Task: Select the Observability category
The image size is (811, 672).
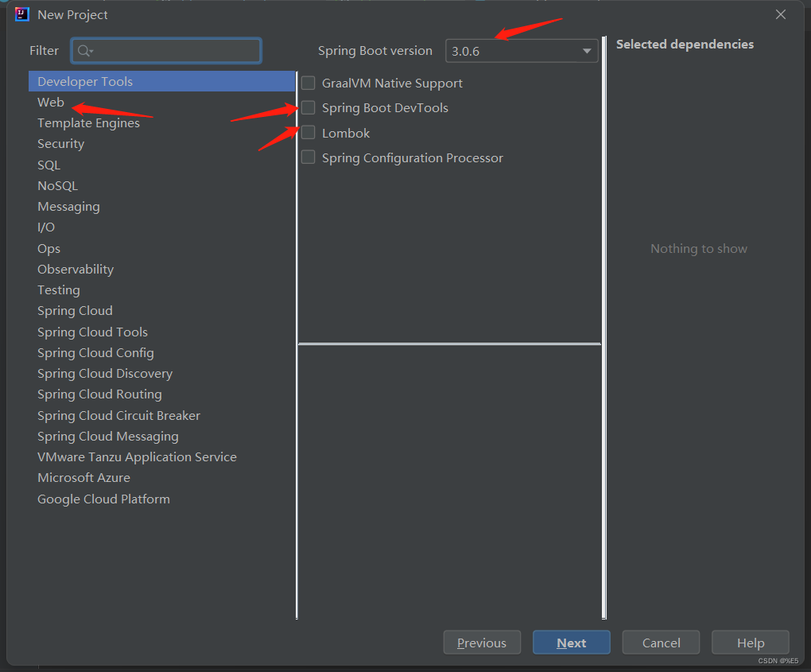Action: click(162, 269)
